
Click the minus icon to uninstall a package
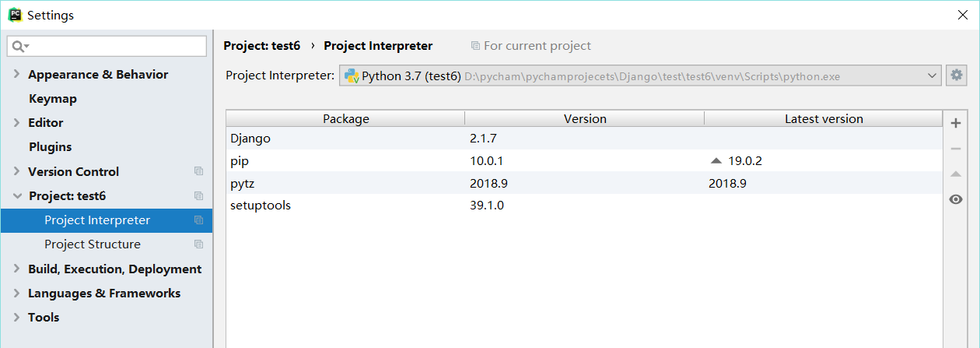click(956, 148)
